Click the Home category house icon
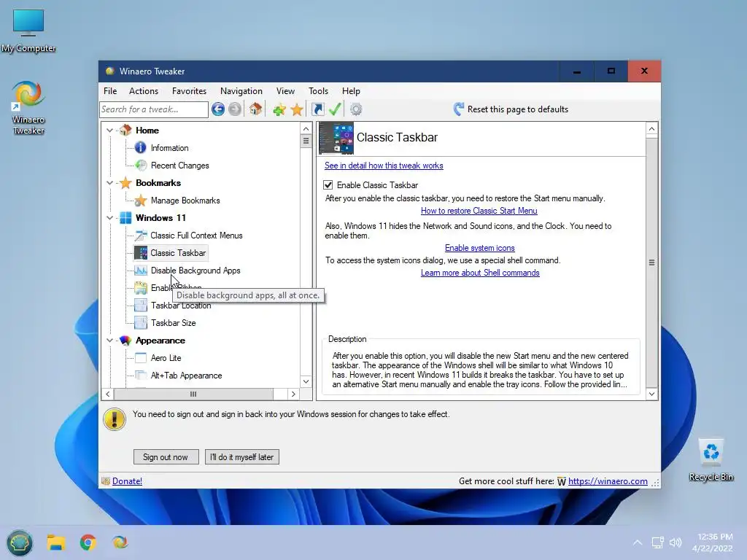This screenshot has height=560, width=747. click(125, 130)
